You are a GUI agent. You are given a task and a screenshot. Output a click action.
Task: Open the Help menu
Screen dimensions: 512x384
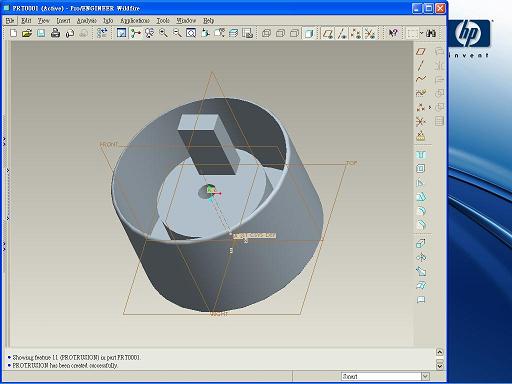click(x=208, y=21)
